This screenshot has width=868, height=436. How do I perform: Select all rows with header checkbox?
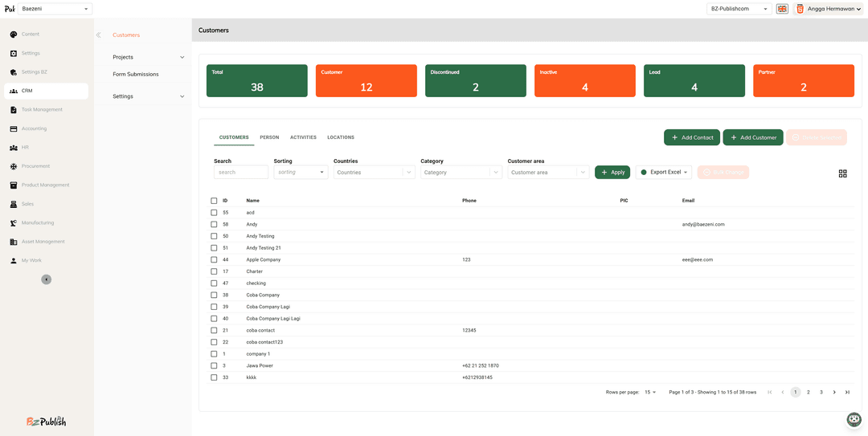(214, 201)
